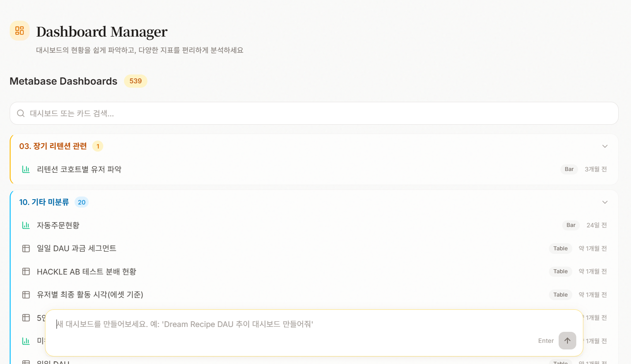Image resolution: width=631 pixels, height=364 pixels.
Task: Toggle the 03. 장기 리텐션 관련 group header
Action: click(x=314, y=146)
